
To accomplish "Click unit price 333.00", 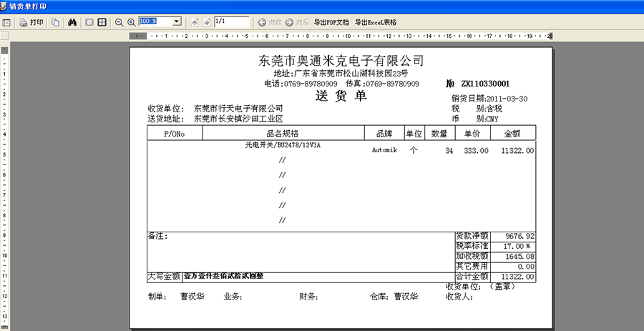I will pyautogui.click(x=476, y=151).
